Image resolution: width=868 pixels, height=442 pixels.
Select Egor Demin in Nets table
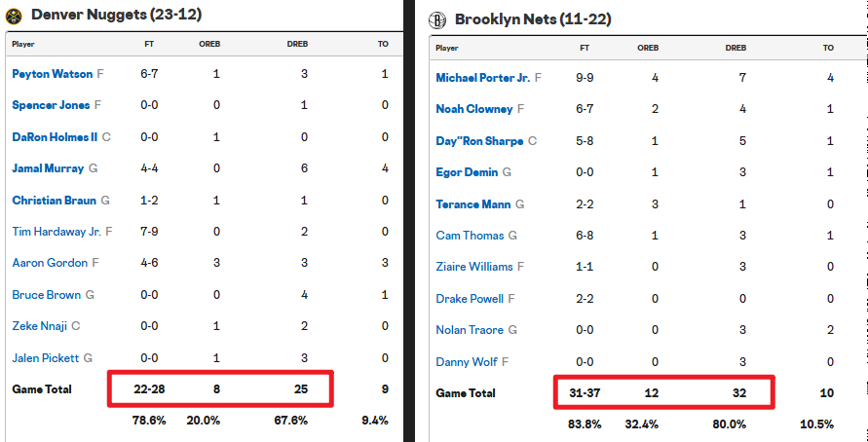[x=467, y=172]
